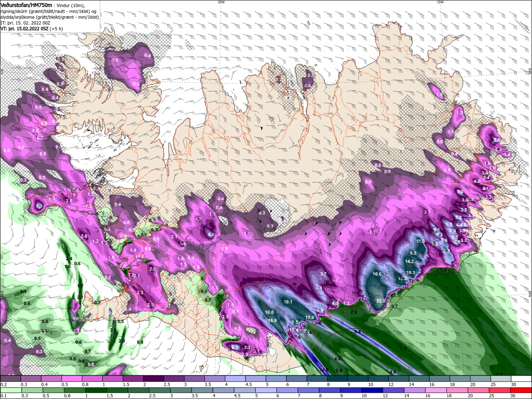Image resolution: width=532 pixels, height=399 pixels.
Task: Click the 16.0 precipitation value
Action: tap(269, 312)
